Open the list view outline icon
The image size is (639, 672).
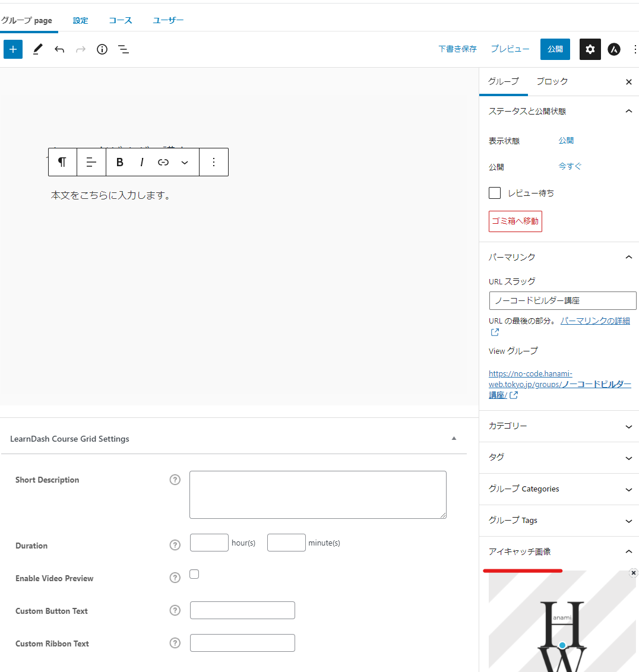pos(124,49)
